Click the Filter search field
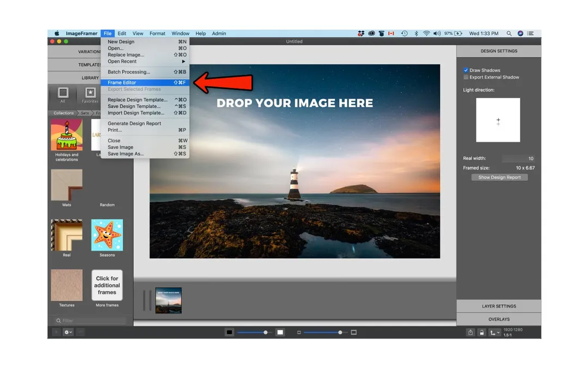Screen dimensions: 588x368 [90, 321]
